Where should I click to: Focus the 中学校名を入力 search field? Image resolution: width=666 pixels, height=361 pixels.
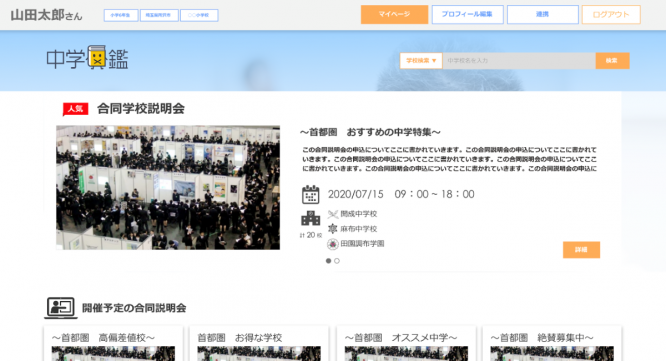tap(519, 61)
